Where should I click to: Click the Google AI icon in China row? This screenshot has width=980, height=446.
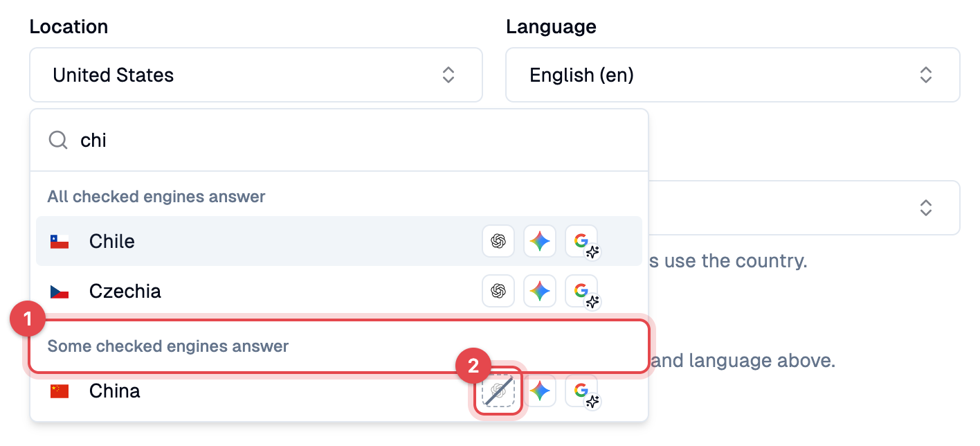pos(581,391)
